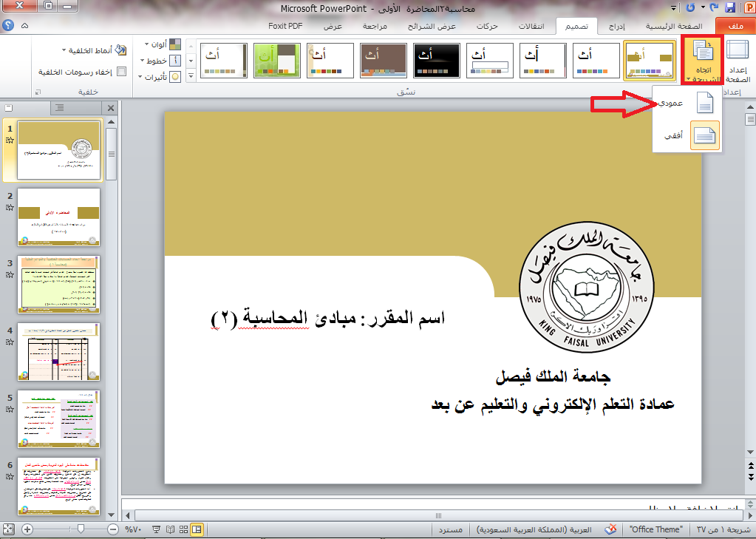Open theme Effects (تأثيرات) dropdown
Image resolution: width=756 pixels, height=539 pixels.
coord(159,77)
